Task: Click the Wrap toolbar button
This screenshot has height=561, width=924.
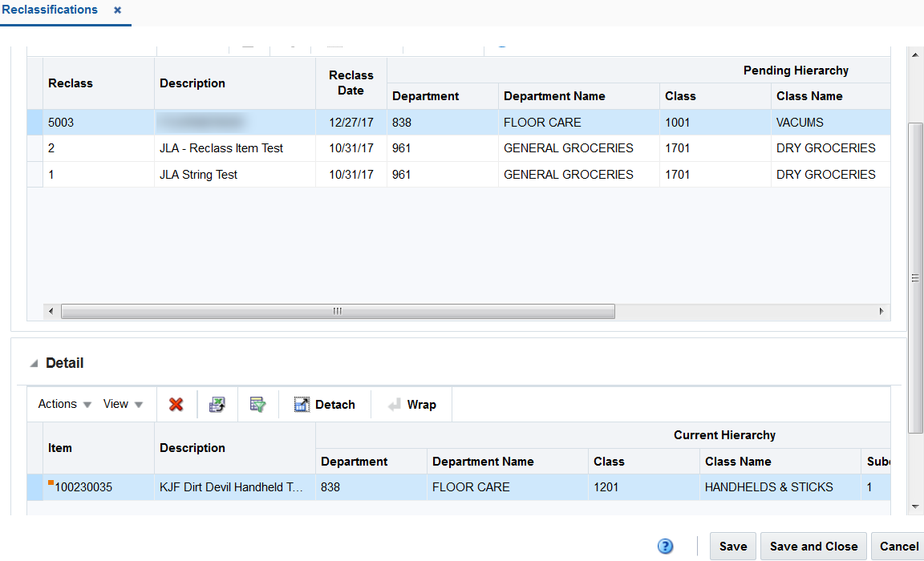Action: point(411,405)
